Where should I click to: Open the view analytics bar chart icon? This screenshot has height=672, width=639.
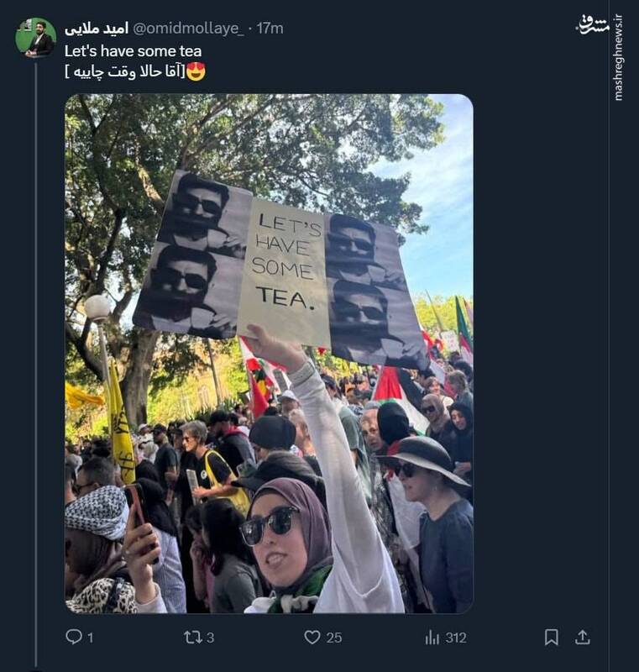point(432,638)
